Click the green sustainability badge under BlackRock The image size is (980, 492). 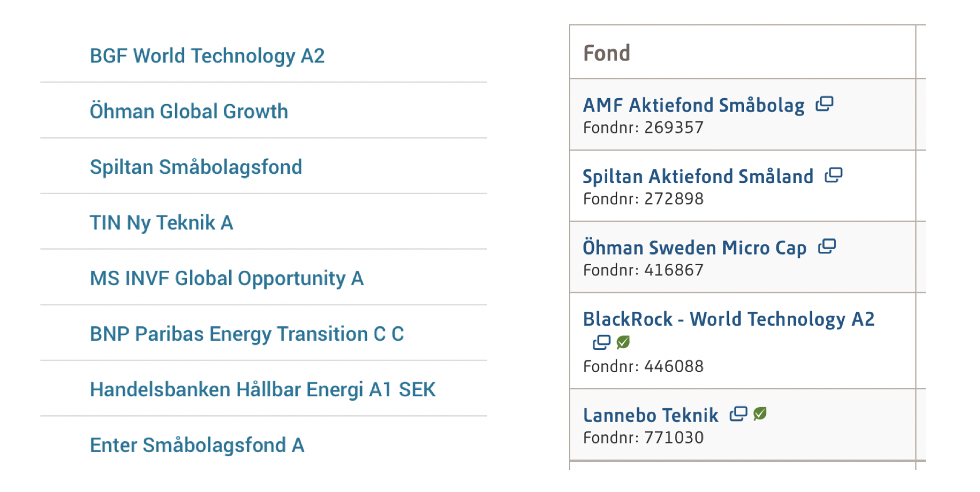(x=623, y=342)
